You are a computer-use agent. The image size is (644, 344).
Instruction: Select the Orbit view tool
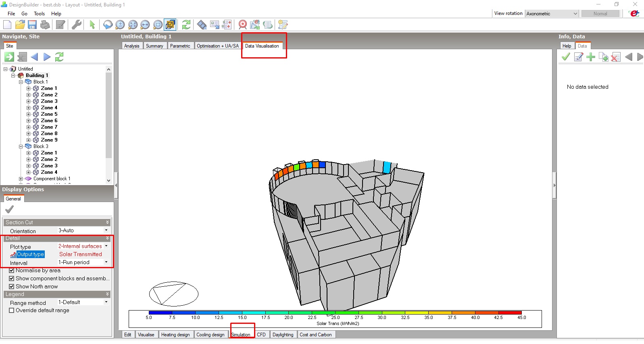point(108,25)
